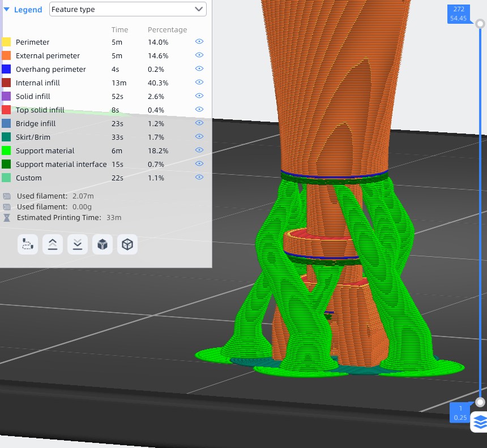Image resolution: width=487 pixels, height=448 pixels.
Task: Click the upward double-chevron legend button
Action: point(53,244)
